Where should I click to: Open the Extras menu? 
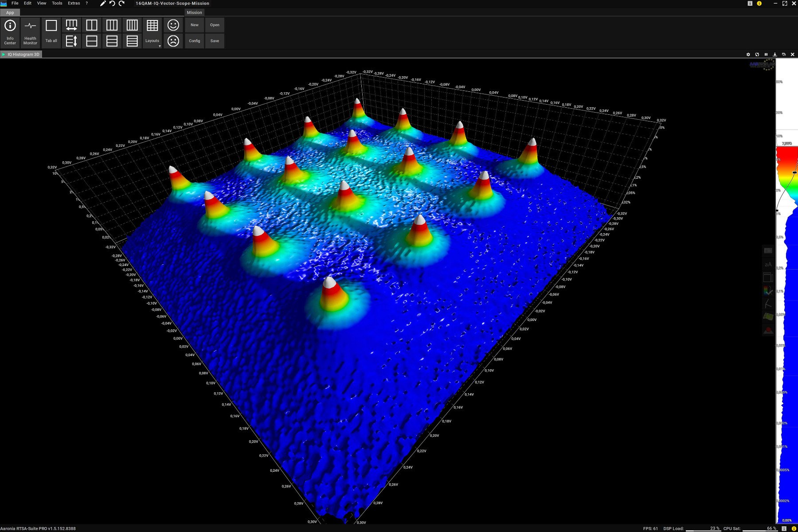tap(74, 3)
